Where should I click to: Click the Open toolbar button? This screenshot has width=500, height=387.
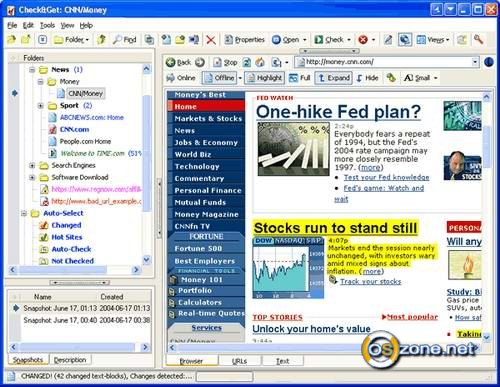point(286,40)
